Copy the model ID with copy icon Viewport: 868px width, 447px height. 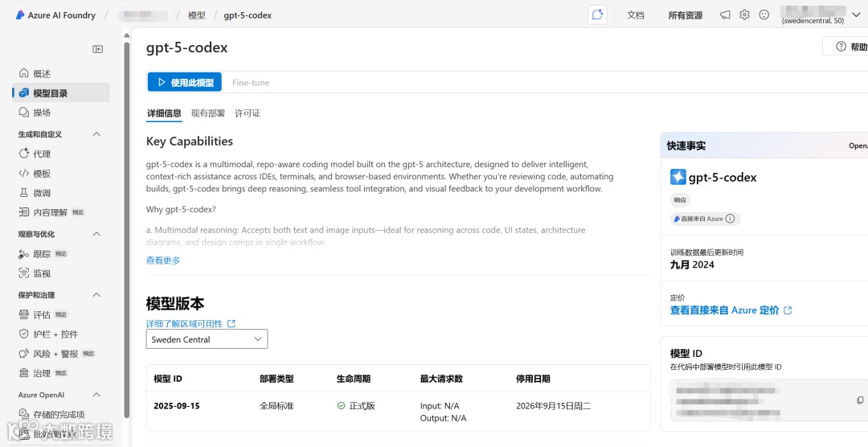click(860, 400)
